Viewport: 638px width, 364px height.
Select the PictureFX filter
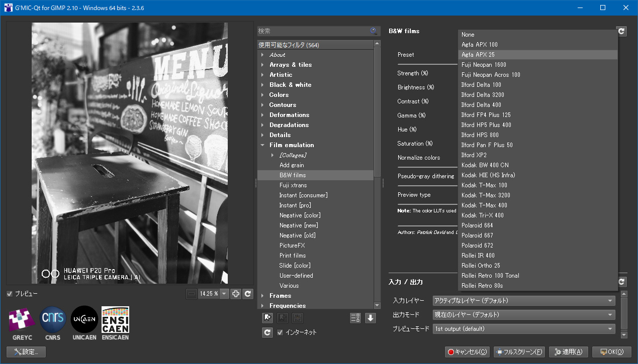point(292,246)
